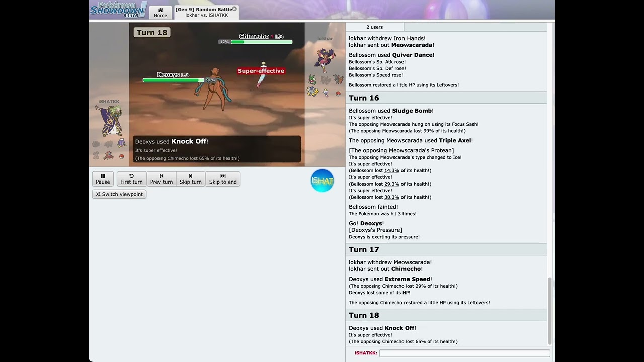The height and width of the screenshot is (362, 644).
Task: Go to the previous turn
Action: click(162, 179)
